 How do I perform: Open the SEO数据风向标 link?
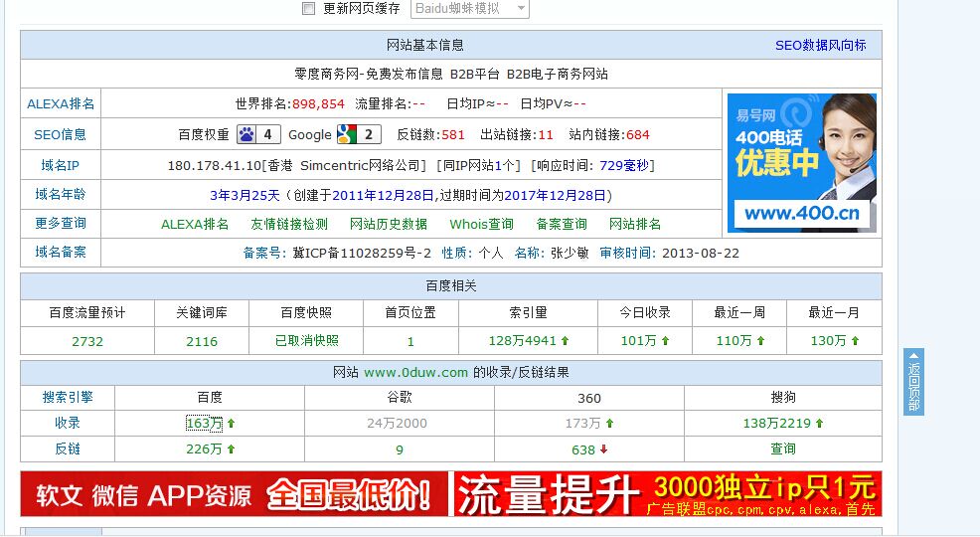click(x=821, y=45)
